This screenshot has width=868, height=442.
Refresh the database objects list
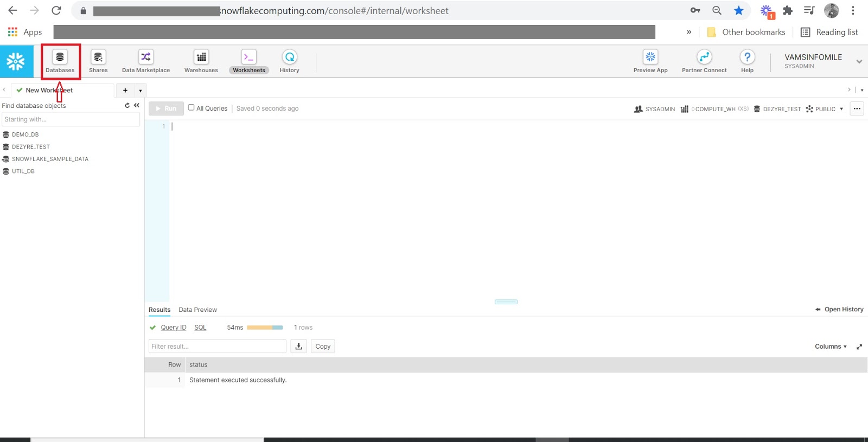click(127, 105)
